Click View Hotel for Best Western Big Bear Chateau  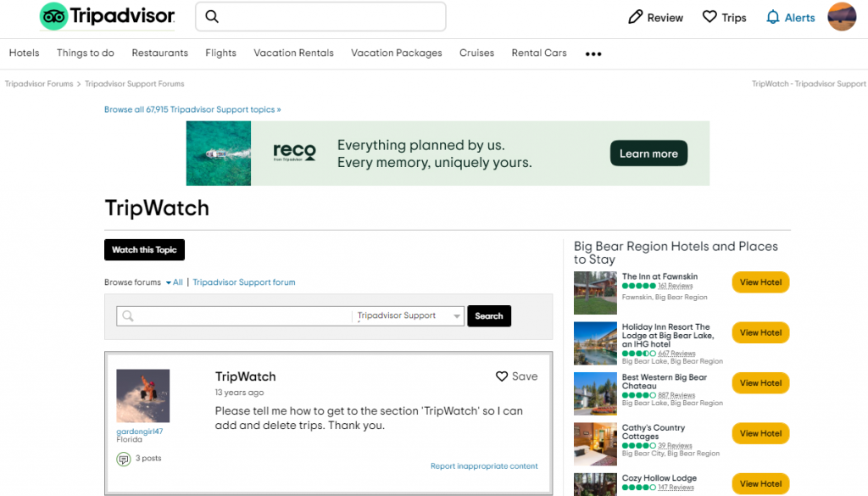[x=760, y=383]
